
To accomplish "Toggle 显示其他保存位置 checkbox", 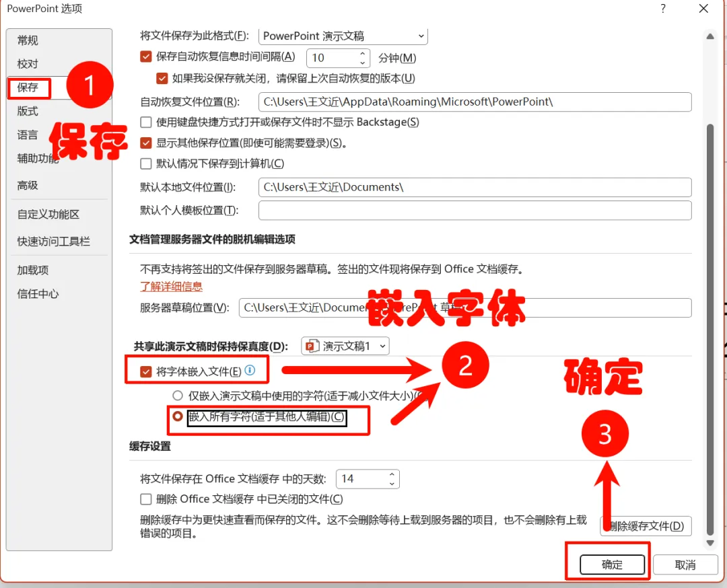I will click(x=146, y=143).
